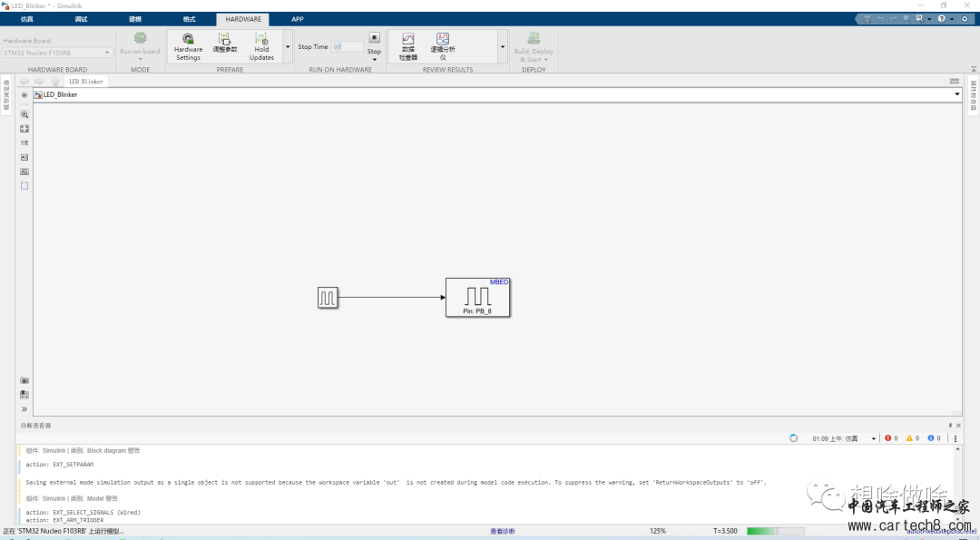Switch to the 仿真 ribbon tab
The height and width of the screenshot is (540, 980).
[x=27, y=19]
